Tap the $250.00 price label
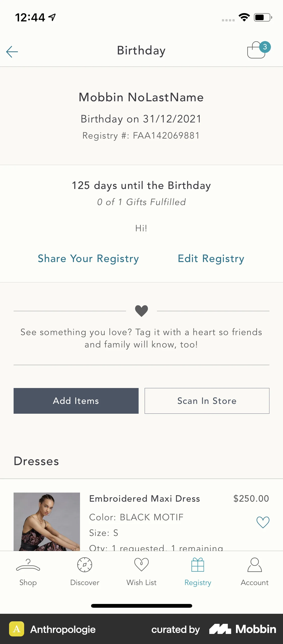This screenshot has height=644, width=283. pyautogui.click(x=251, y=499)
